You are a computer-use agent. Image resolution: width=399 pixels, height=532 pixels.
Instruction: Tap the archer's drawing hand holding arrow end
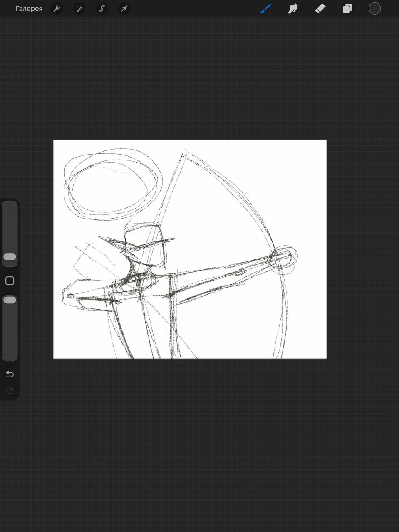point(72,297)
